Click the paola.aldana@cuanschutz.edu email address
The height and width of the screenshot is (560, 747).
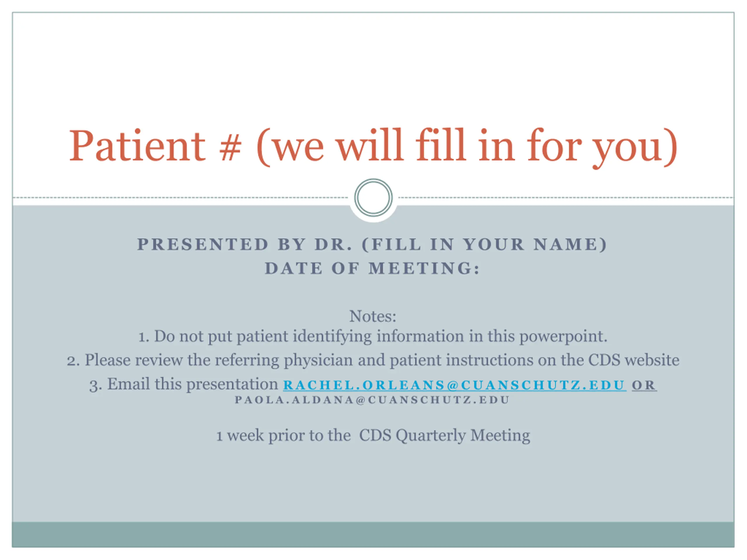point(372,400)
